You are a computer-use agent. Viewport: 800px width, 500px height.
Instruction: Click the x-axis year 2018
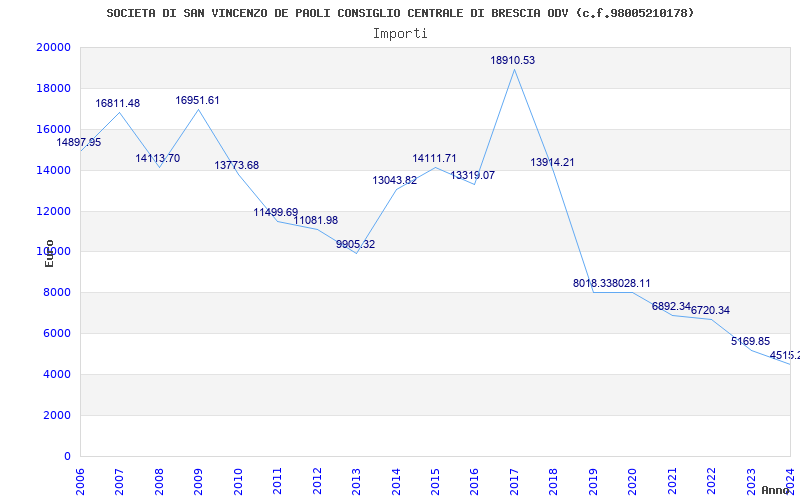click(x=554, y=481)
